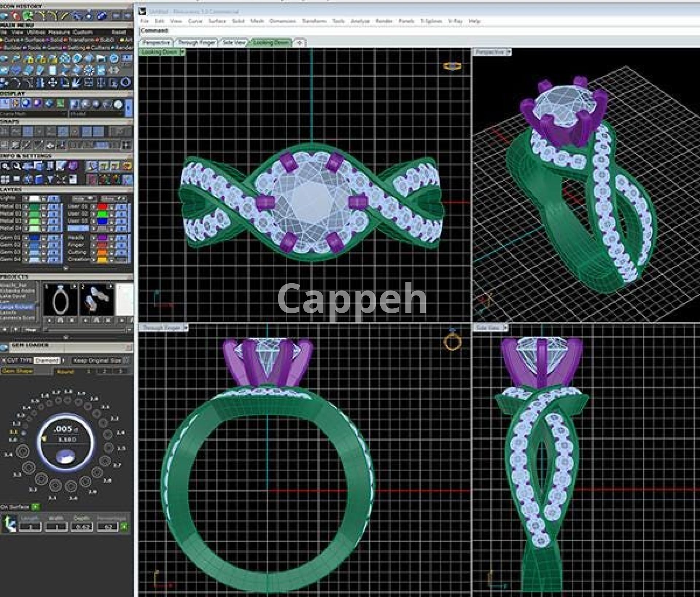Viewport: 700px width, 597px height.
Task: Click the Reset button in Main Menu
Action: pyautogui.click(x=118, y=32)
